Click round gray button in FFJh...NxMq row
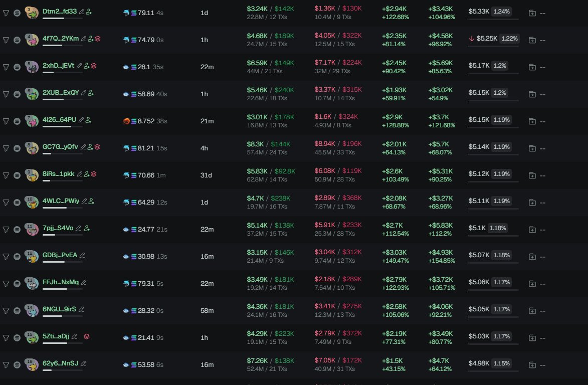Image resolution: width=588 pixels, height=385 pixels. click(17, 283)
